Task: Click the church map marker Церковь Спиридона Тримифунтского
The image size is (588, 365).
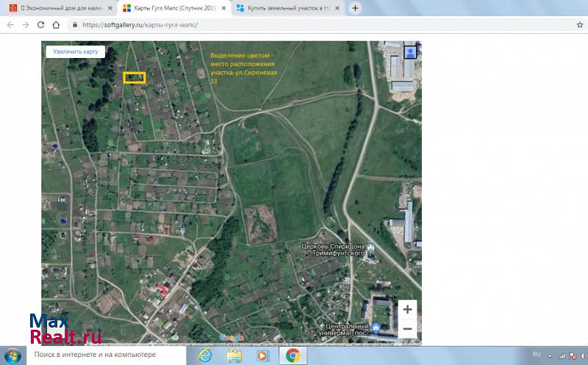Action: [370, 247]
